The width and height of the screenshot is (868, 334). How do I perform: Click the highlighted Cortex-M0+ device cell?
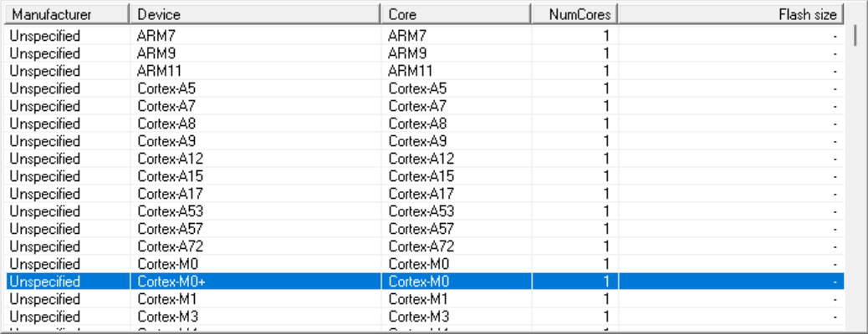pos(256,281)
